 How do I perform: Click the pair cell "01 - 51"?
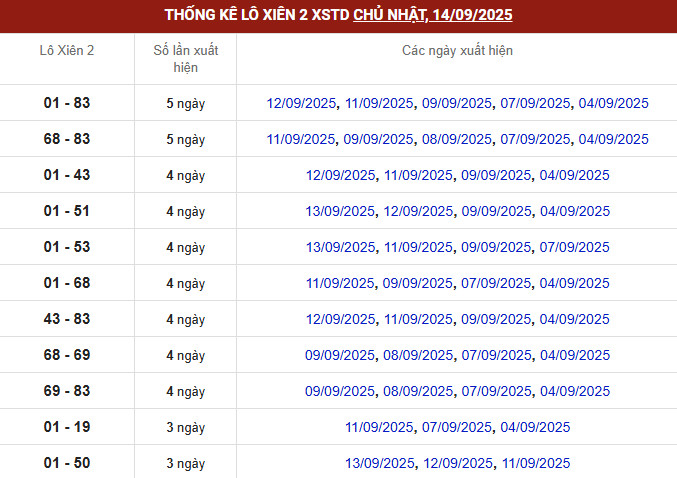67,211
